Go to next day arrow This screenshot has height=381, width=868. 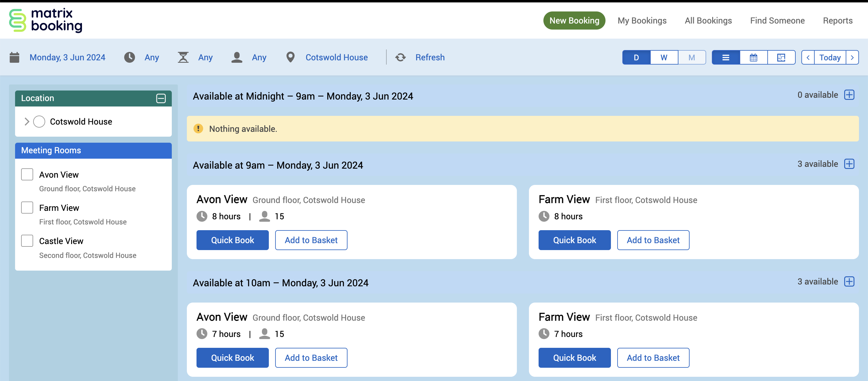pos(852,58)
